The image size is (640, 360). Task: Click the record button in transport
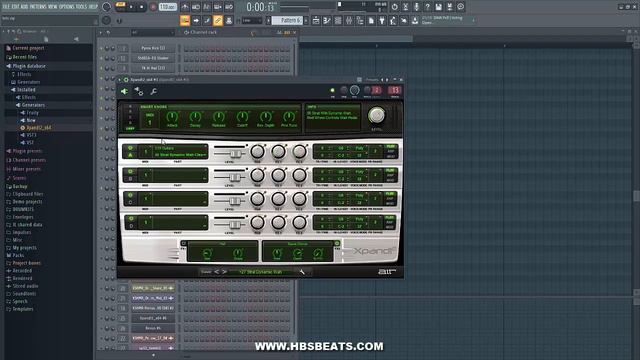153,7
